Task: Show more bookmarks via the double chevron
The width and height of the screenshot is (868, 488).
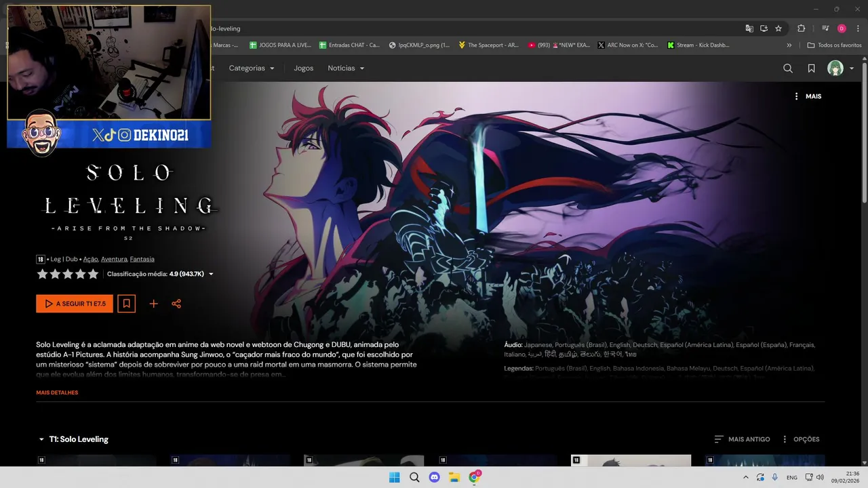Action: tap(789, 45)
